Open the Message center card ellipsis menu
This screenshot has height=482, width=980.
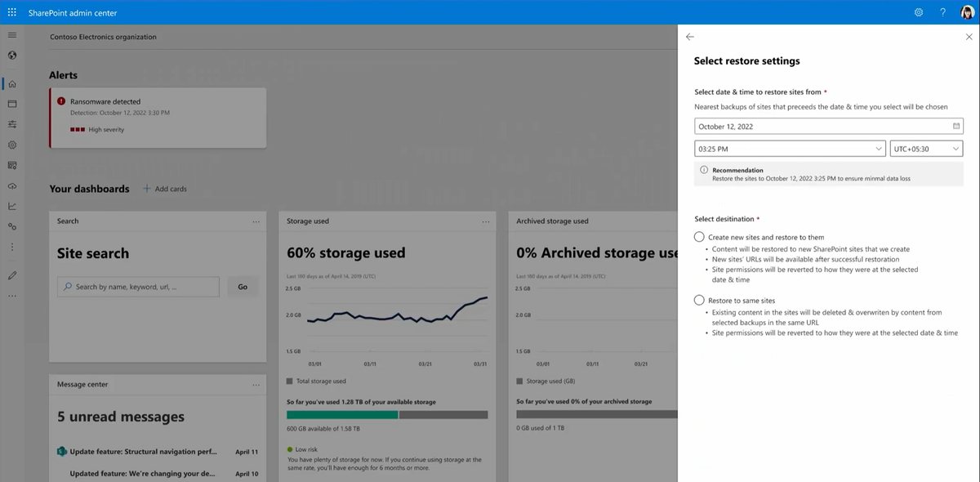[256, 385]
